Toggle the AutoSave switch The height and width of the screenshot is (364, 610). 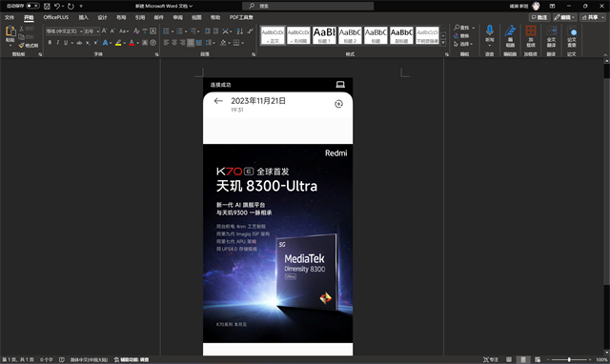coord(33,6)
